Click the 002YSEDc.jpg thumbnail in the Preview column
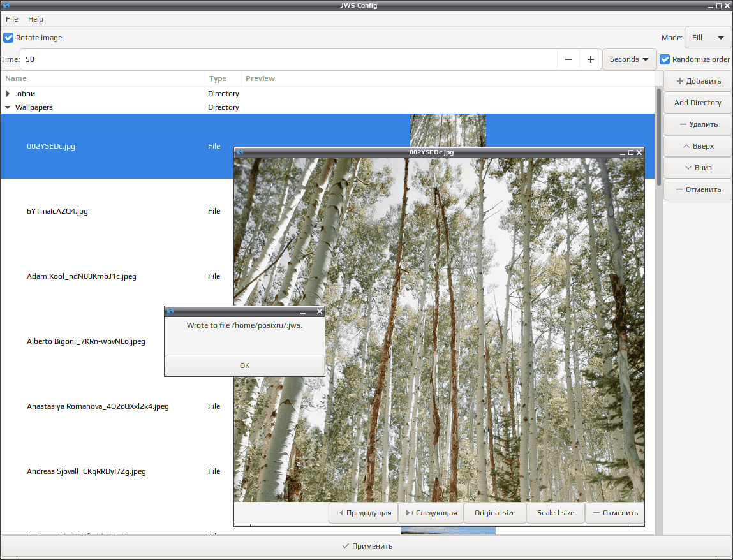733x560 pixels. pos(448,130)
